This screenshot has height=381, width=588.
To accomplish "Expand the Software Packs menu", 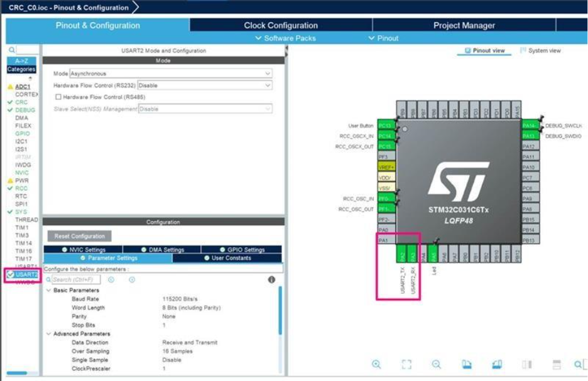I will click(285, 38).
